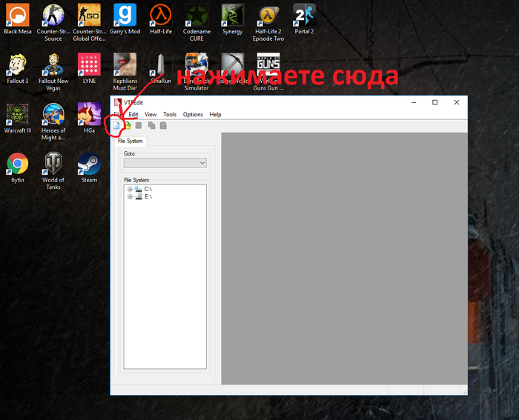Open the Tools menu
The width and height of the screenshot is (519, 420).
tap(170, 115)
